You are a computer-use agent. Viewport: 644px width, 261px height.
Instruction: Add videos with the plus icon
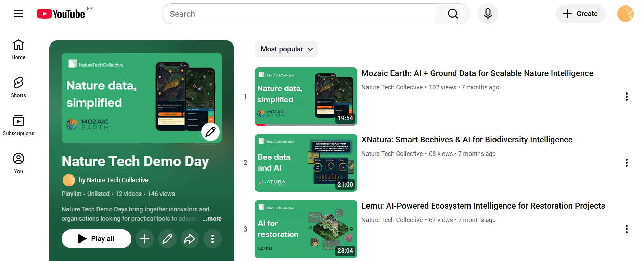[x=145, y=239]
